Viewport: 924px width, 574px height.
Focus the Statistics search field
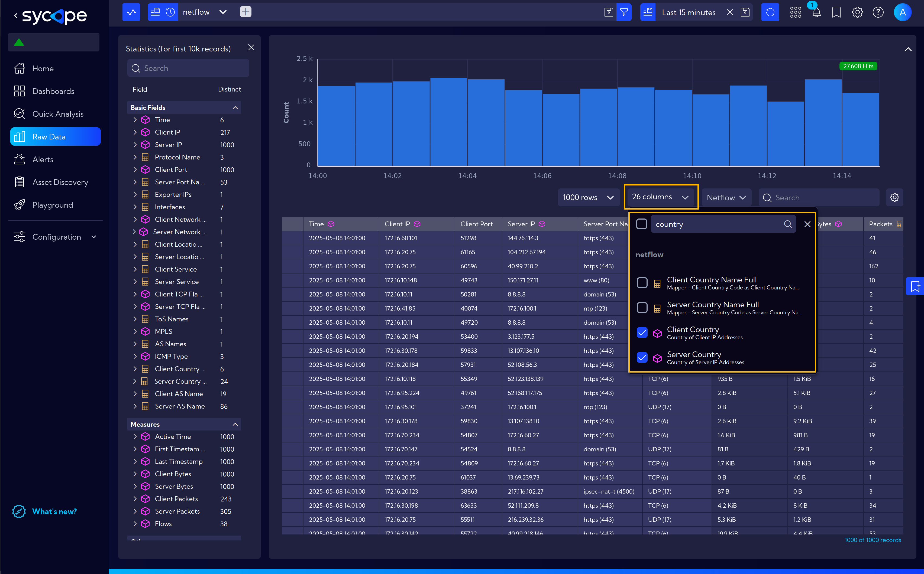[x=188, y=68]
